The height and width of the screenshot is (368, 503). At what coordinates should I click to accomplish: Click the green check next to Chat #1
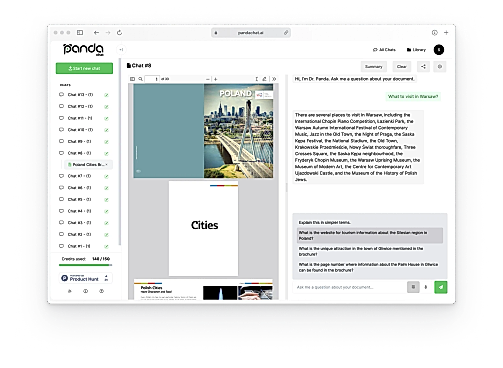106,246
